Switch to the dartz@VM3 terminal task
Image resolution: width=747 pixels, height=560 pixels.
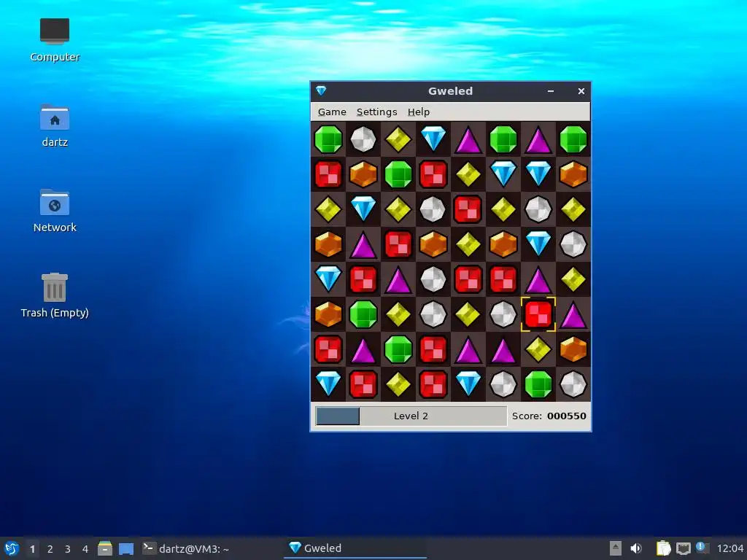(x=186, y=548)
